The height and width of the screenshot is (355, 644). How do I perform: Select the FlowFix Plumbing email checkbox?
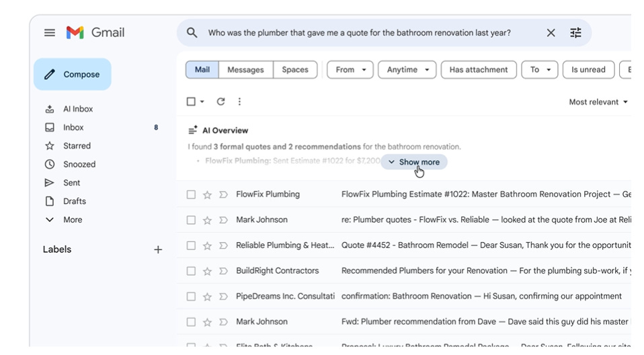click(x=191, y=194)
